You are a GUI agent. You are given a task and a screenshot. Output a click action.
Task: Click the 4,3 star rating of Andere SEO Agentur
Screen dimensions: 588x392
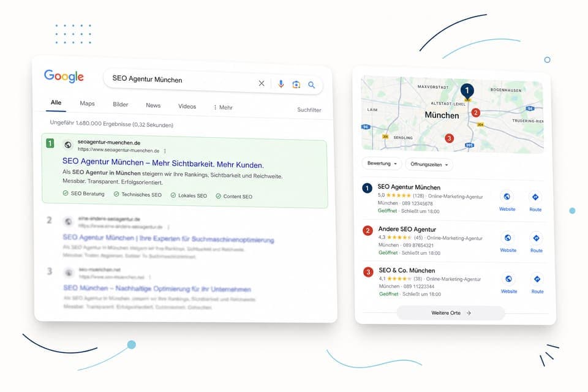tap(401, 238)
